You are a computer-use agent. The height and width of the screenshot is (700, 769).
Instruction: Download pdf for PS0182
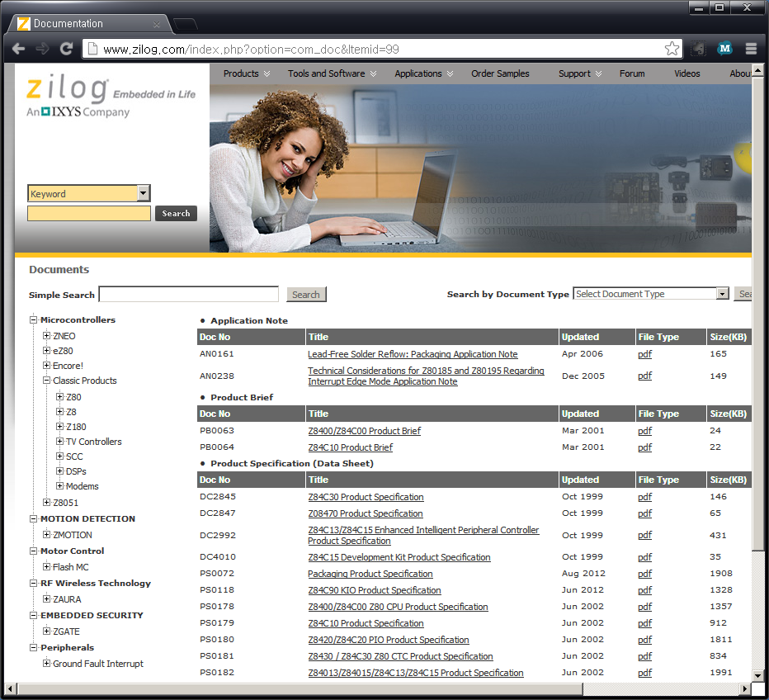click(645, 673)
